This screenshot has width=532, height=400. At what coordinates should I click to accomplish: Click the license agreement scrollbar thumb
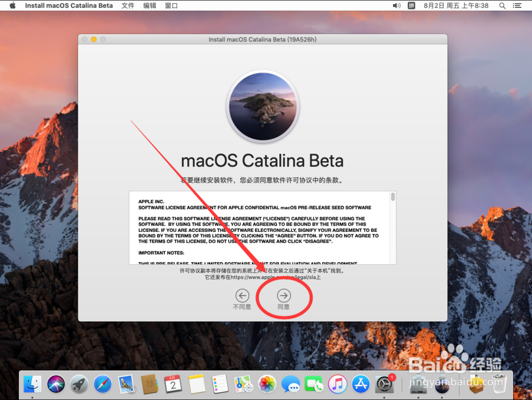point(393,197)
